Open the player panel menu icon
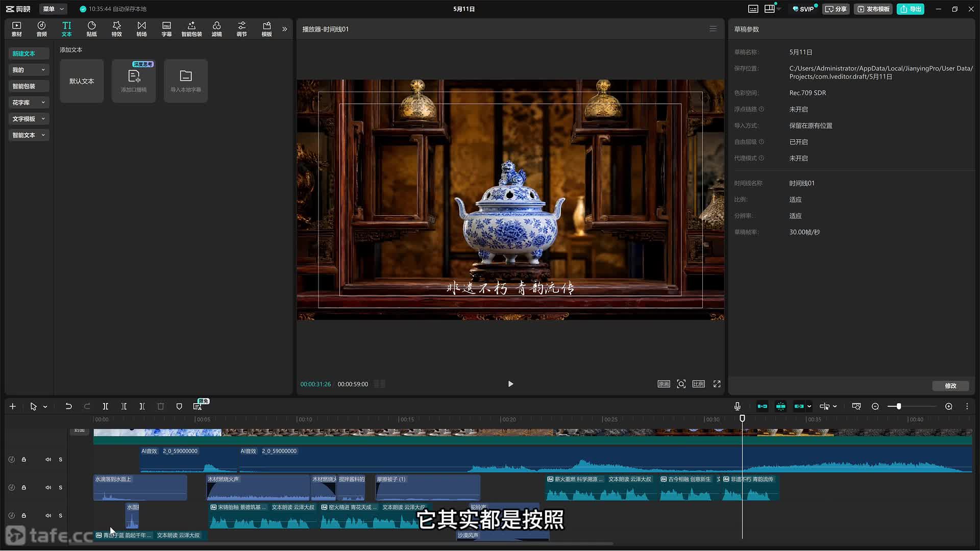This screenshot has height=551, width=980. tap(713, 29)
